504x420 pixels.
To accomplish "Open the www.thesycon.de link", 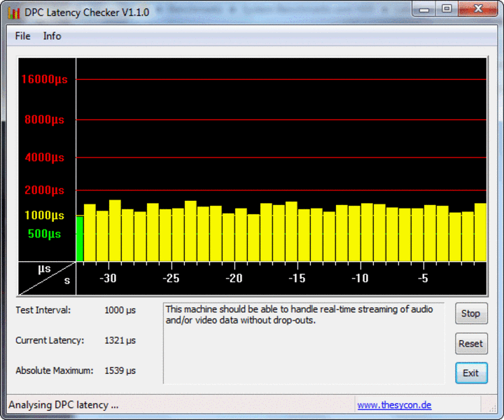I will [394, 405].
